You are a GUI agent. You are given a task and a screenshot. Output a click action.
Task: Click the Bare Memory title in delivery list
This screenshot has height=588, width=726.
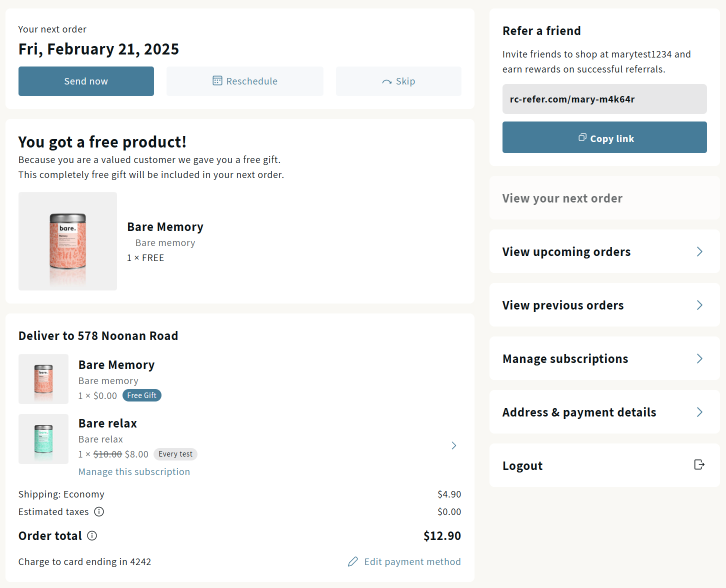pyautogui.click(x=116, y=364)
